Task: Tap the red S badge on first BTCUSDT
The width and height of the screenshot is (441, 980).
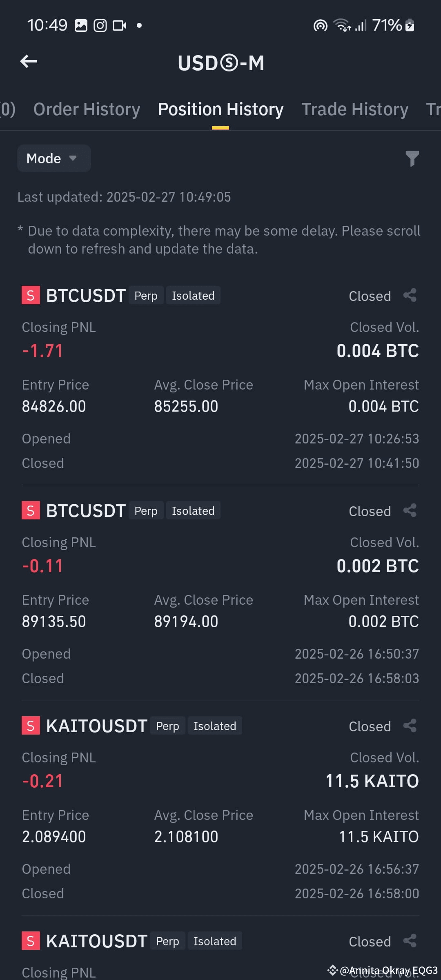Action: tap(31, 295)
